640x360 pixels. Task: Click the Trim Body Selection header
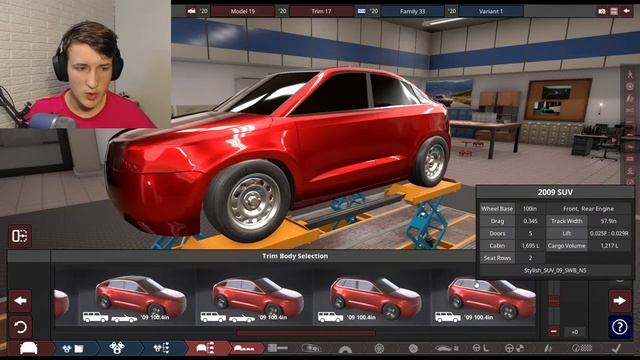295,256
